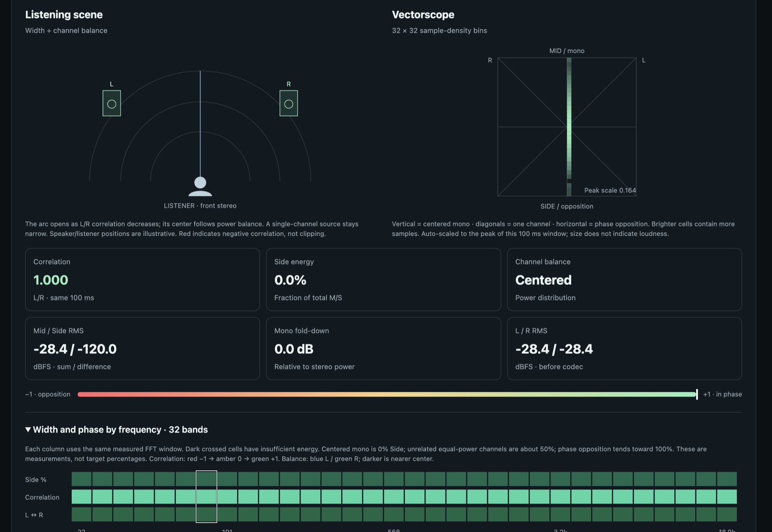Click the L ↔ R row label

(34, 515)
